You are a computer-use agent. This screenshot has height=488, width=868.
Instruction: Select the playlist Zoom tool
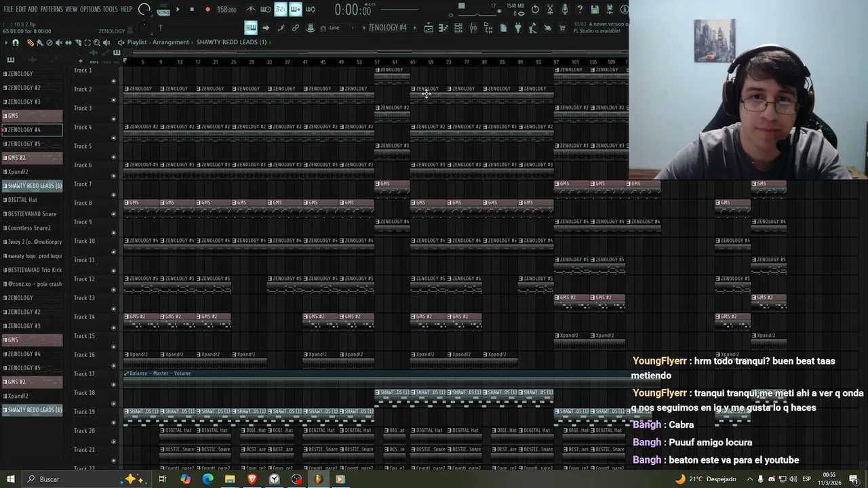(97, 42)
